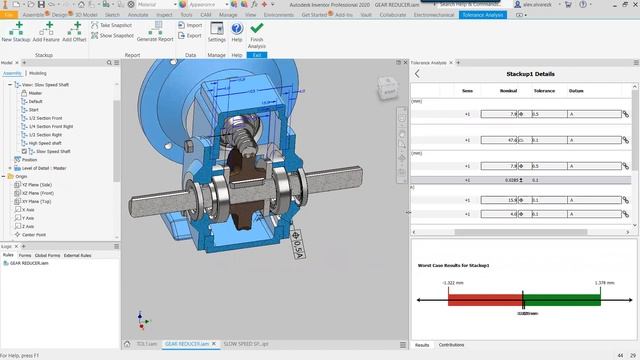The image size is (640, 360).
Task: Close the GEAR REDUCER.iam document tab
Action: tap(214, 344)
